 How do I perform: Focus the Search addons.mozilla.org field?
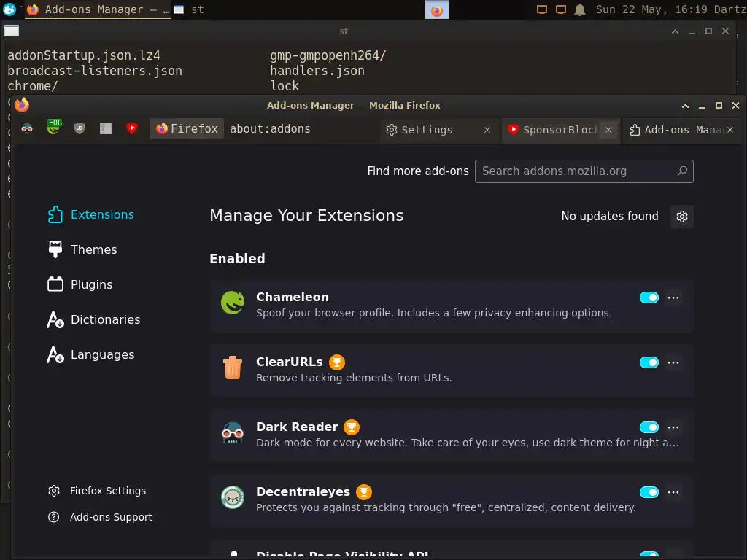584,171
